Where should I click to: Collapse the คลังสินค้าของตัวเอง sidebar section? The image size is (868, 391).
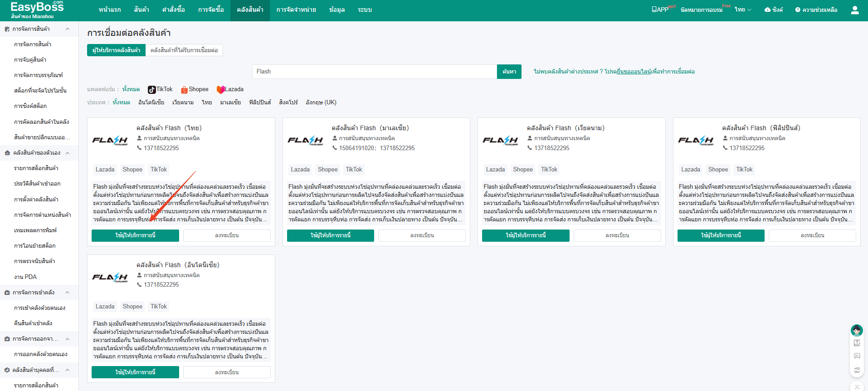[68, 153]
